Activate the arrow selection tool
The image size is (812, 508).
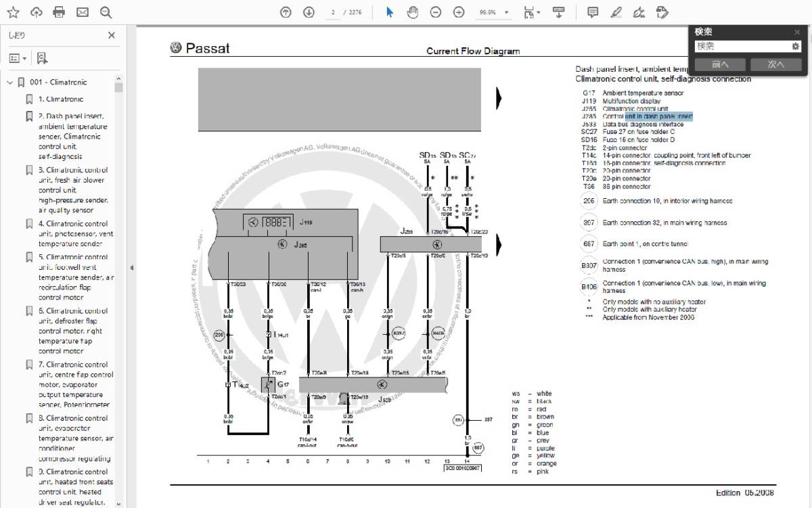click(390, 12)
